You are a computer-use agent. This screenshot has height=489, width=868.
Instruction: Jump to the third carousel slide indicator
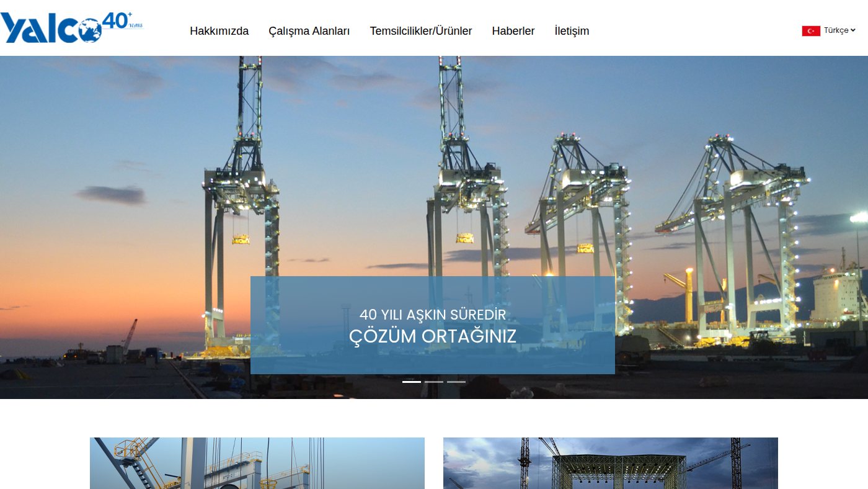pyautogui.click(x=456, y=382)
